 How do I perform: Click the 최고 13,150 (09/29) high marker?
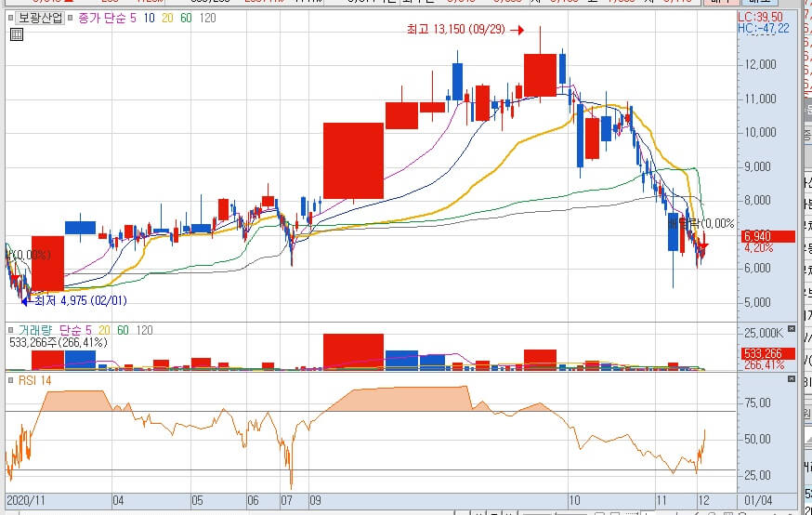pyautogui.click(x=456, y=30)
